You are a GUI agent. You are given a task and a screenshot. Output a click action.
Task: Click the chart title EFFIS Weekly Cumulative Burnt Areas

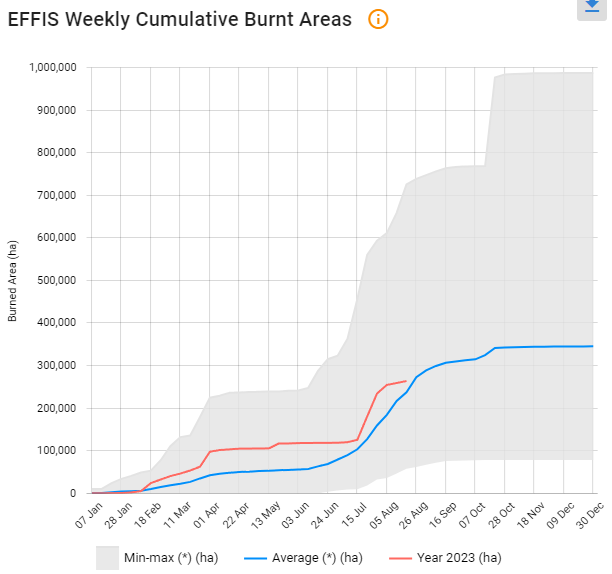click(180, 19)
